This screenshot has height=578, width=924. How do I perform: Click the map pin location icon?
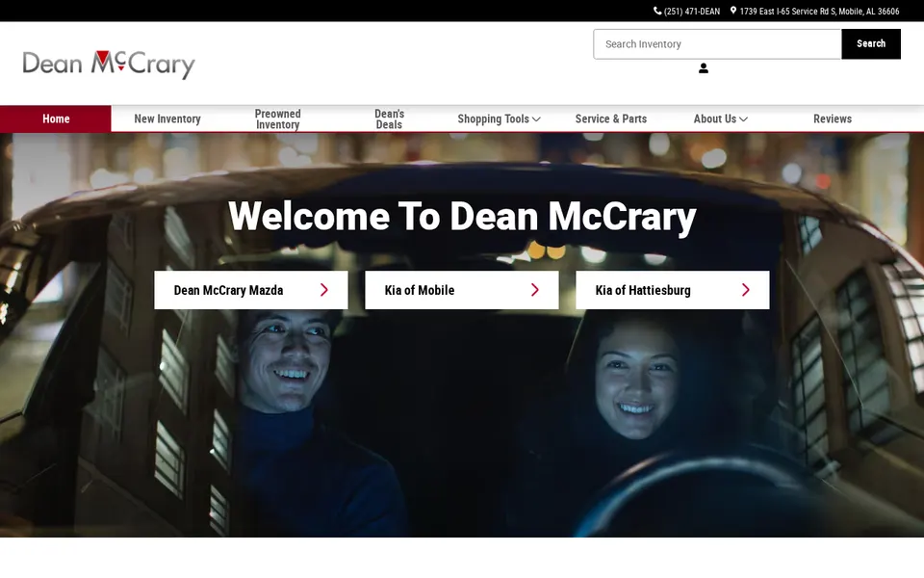tap(733, 11)
